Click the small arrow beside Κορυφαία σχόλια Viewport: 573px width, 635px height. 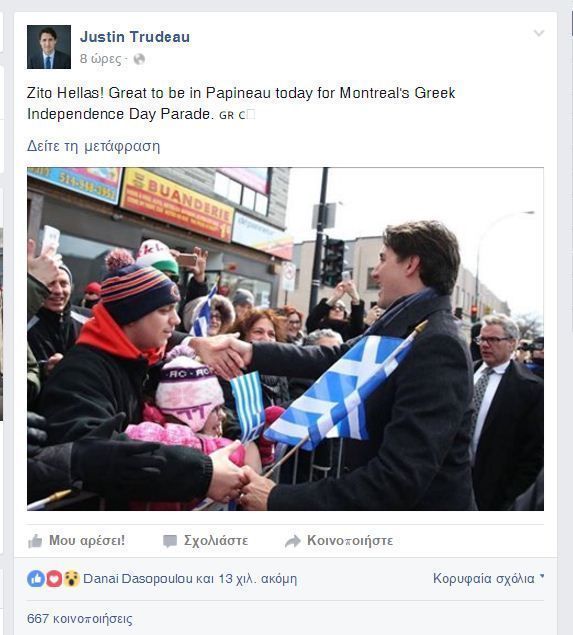tap(542, 576)
